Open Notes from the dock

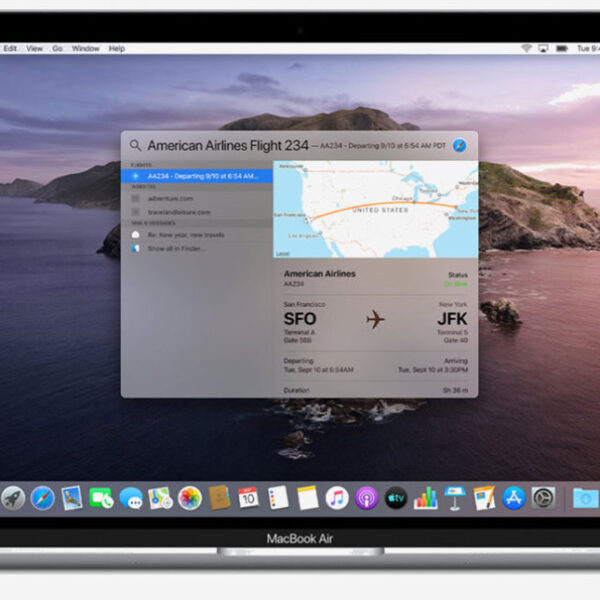(x=308, y=498)
